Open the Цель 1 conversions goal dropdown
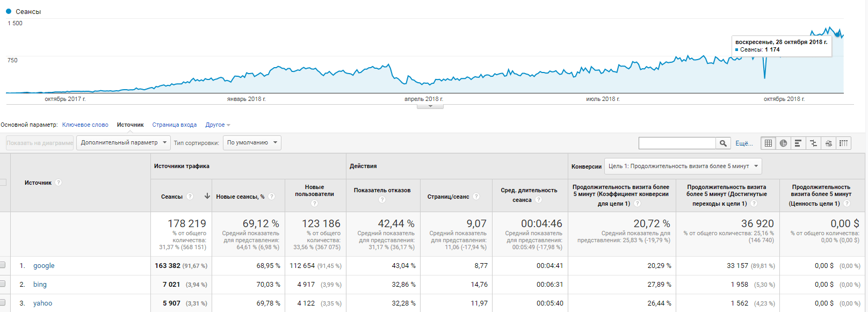The width and height of the screenshot is (868, 312). point(683,166)
